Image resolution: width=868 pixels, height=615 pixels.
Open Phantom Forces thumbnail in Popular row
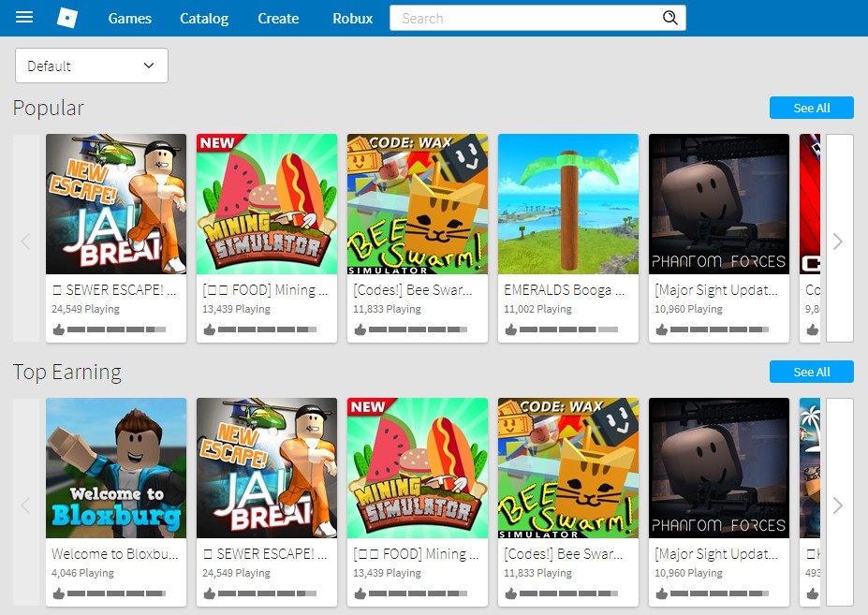pos(719,204)
